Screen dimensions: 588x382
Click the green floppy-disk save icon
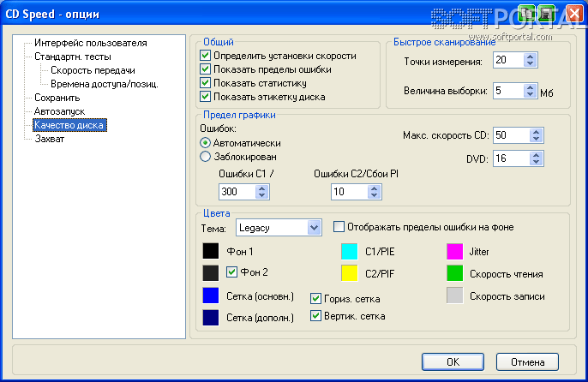546,14
